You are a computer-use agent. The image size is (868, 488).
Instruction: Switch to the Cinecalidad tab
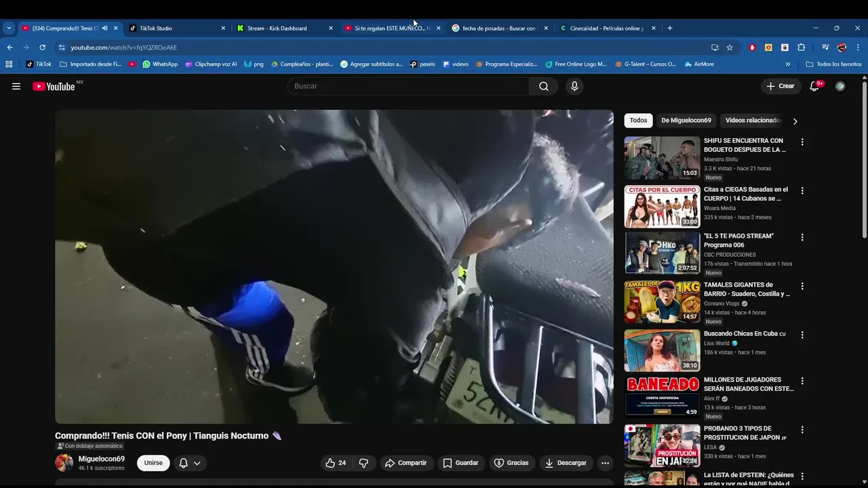click(607, 28)
